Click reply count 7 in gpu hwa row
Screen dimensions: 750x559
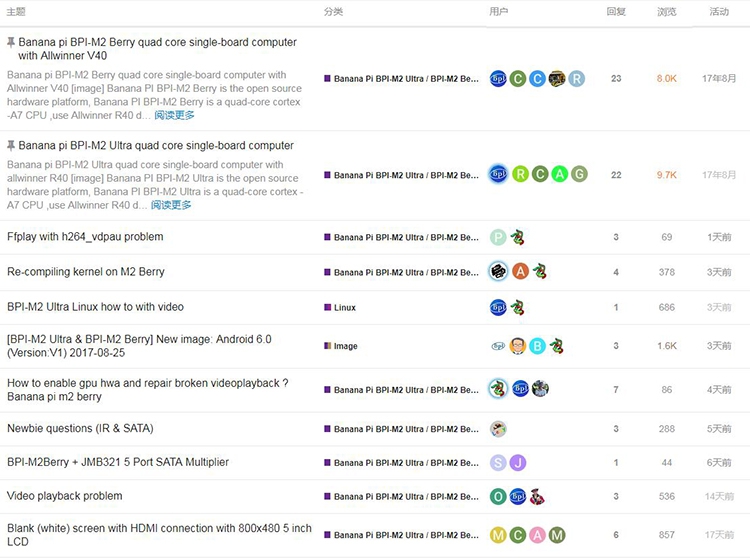coord(616,390)
